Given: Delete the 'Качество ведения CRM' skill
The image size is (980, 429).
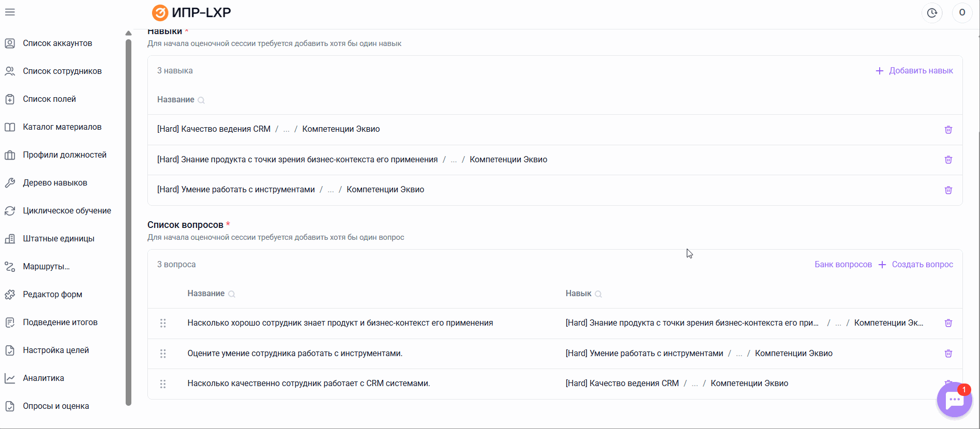Looking at the screenshot, I should pos(948,130).
